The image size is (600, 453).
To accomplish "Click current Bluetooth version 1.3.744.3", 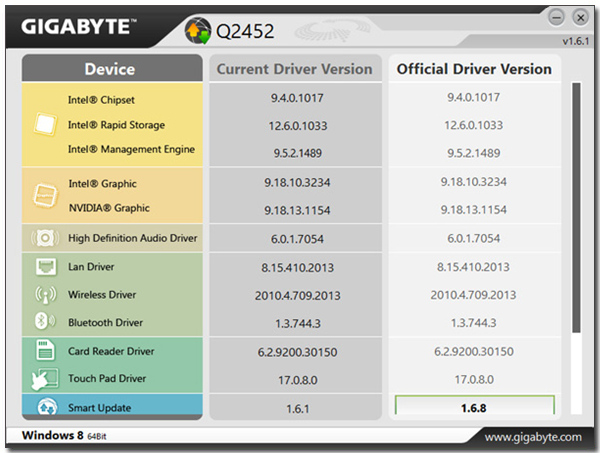I will [298, 324].
